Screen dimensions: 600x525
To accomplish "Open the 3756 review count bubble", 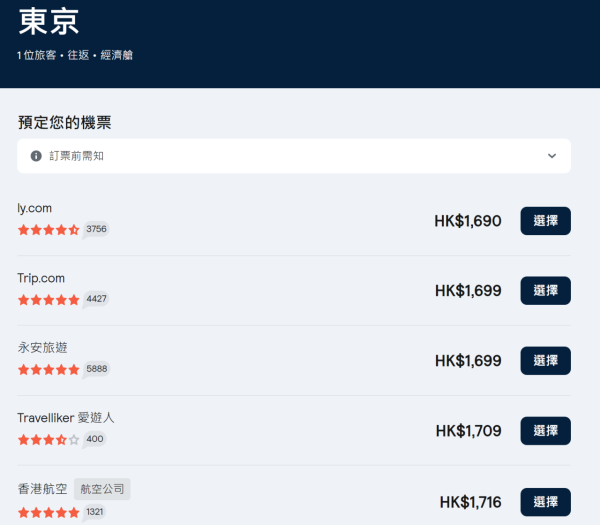I will point(96,229).
